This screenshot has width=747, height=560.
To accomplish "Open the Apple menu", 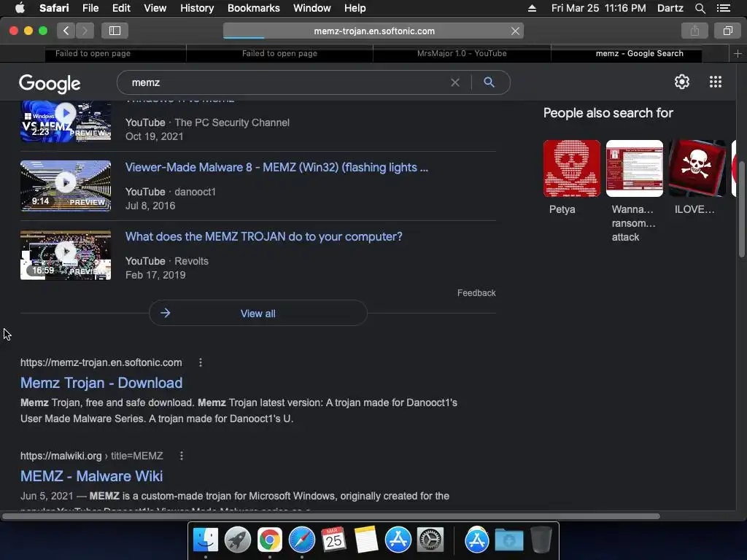I will (20, 8).
